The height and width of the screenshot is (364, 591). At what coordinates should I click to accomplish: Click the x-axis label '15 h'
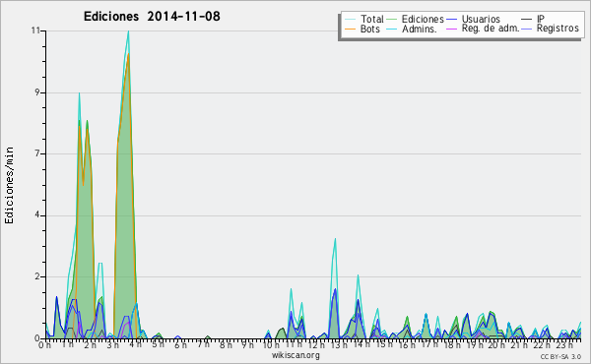[384, 344]
